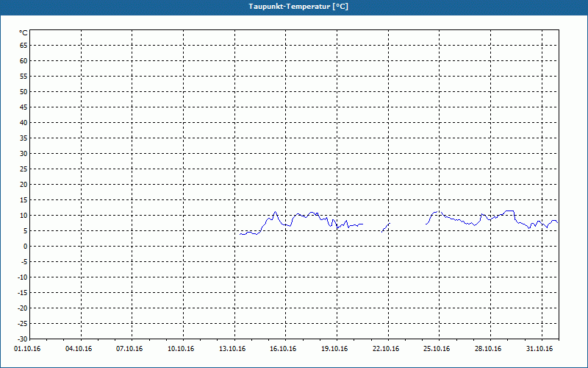588x368 pixels.
Task: Click the 65 y-axis label
Action: click(x=24, y=46)
